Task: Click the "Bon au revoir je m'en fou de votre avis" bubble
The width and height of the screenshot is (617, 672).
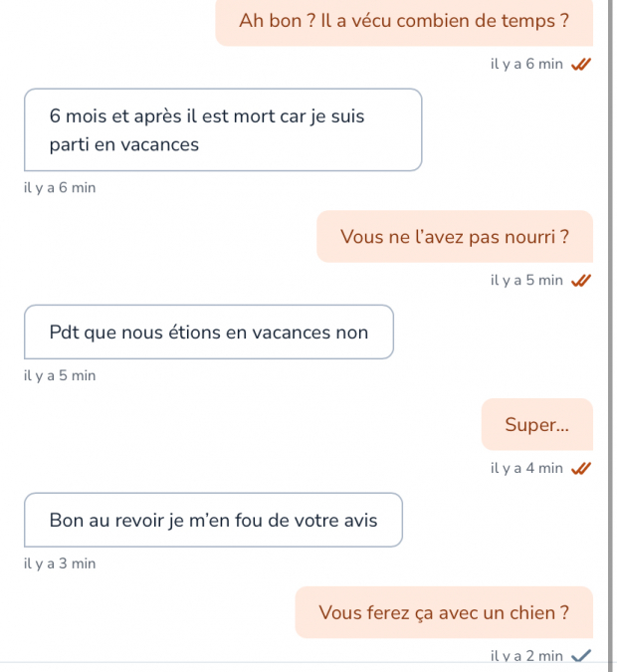Action: click(213, 520)
